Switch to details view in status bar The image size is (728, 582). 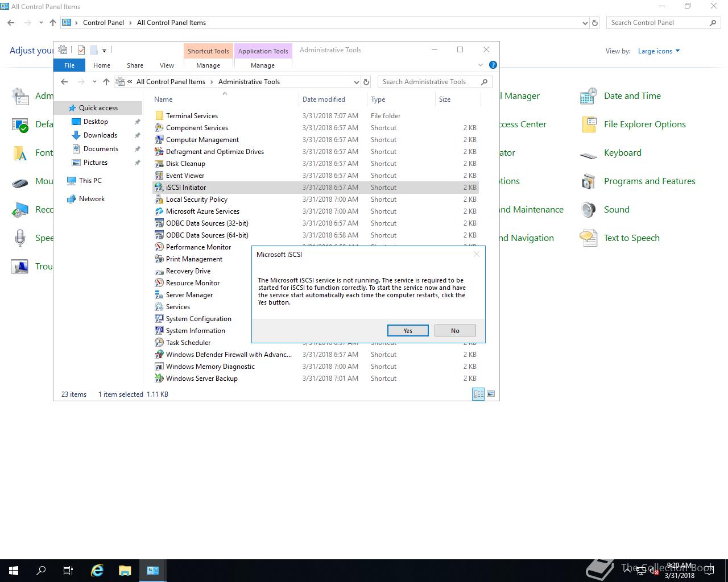(x=478, y=394)
